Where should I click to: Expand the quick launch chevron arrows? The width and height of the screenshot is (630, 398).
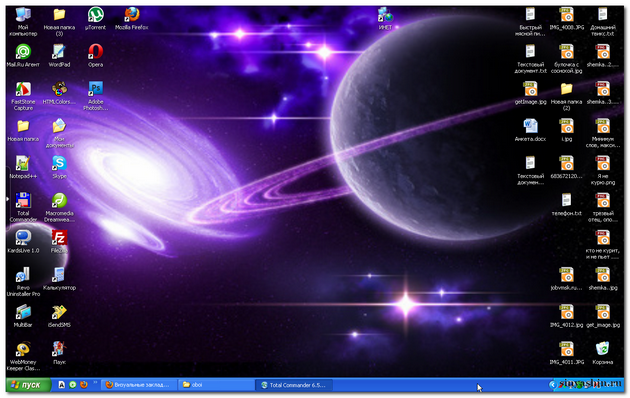coord(96,383)
